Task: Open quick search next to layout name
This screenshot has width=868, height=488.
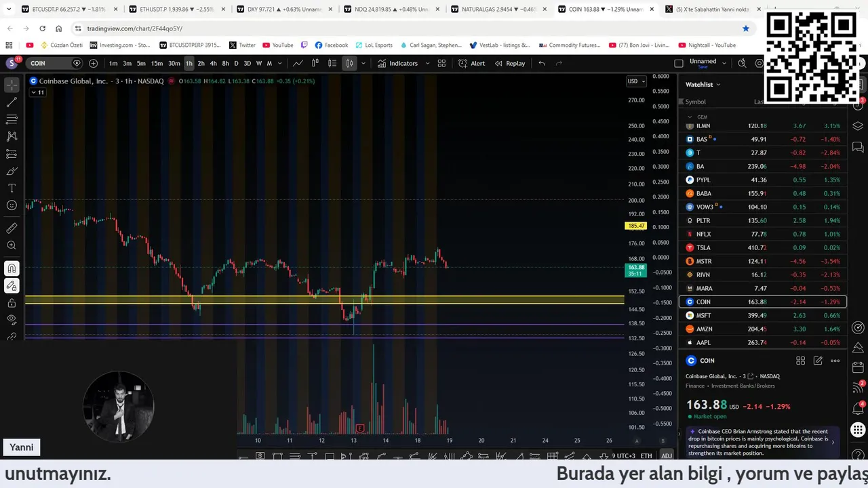Action: pos(742,63)
